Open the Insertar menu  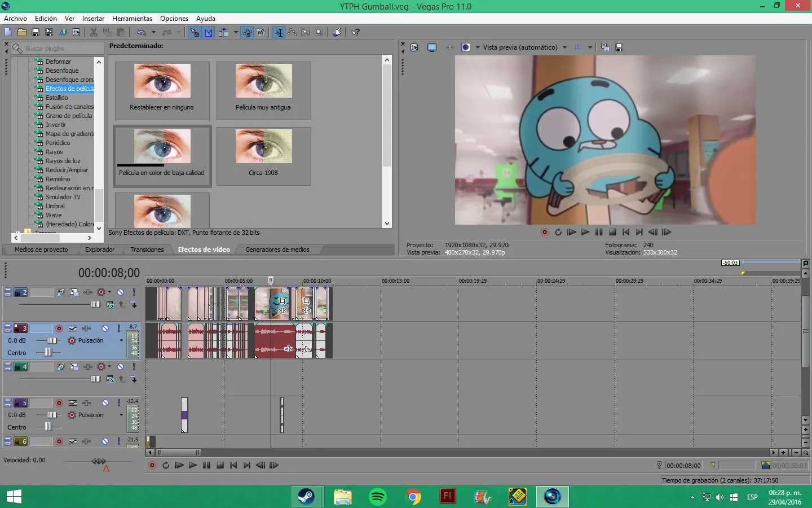click(x=93, y=19)
